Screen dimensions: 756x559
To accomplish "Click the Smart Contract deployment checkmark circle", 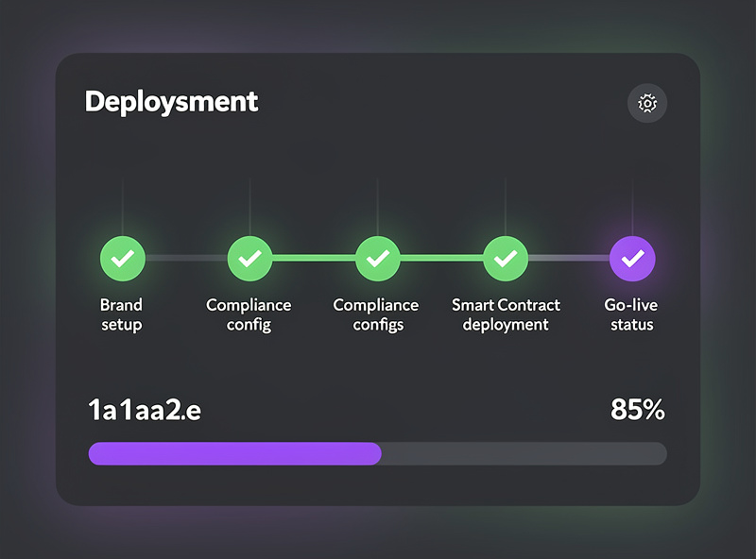I will [506, 258].
